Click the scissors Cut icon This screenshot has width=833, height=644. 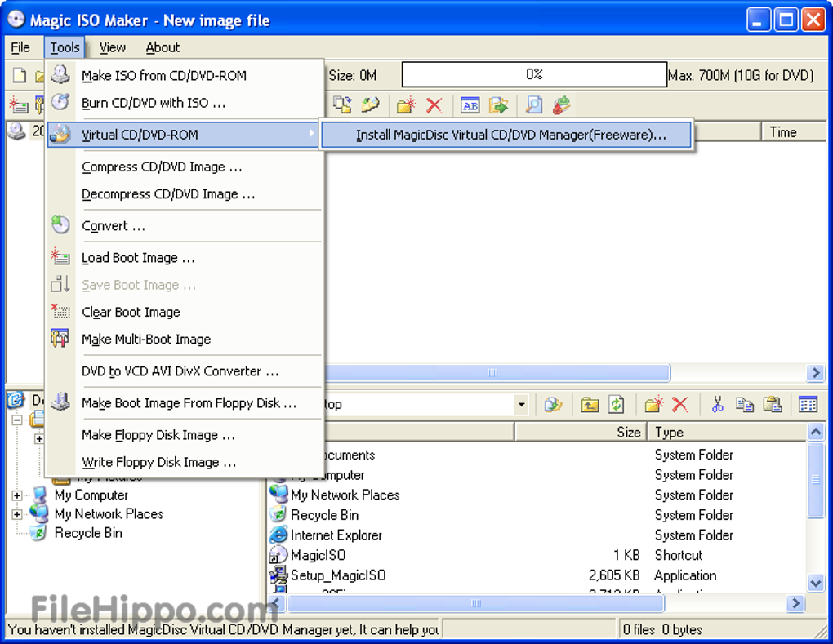717,405
